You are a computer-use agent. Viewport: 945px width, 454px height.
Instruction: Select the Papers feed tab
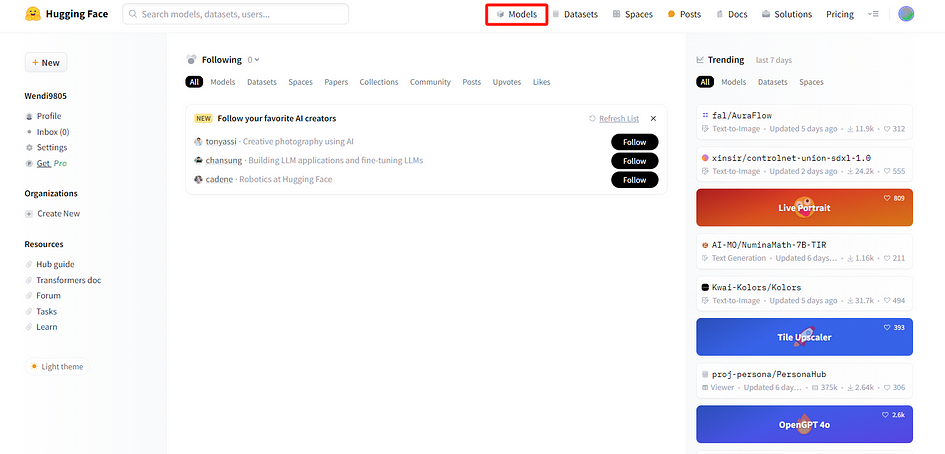[x=336, y=82]
